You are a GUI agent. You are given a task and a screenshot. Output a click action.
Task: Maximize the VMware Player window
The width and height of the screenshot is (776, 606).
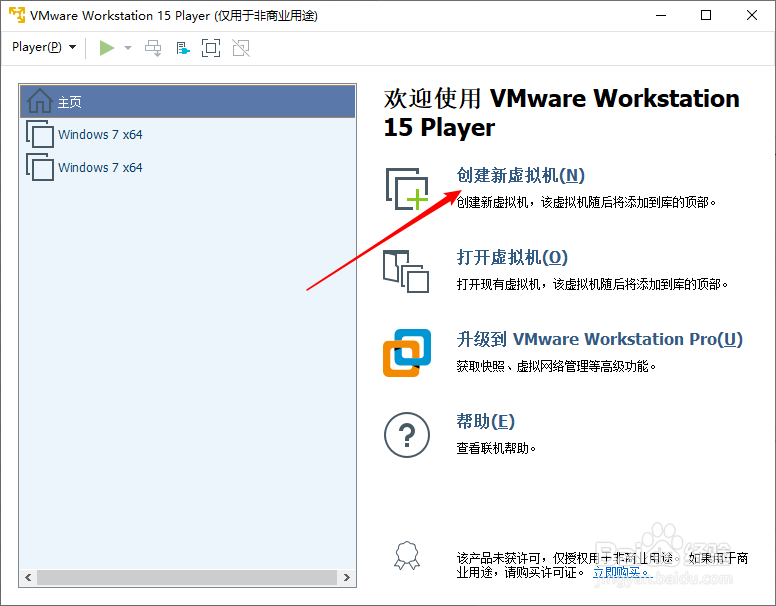pos(706,15)
